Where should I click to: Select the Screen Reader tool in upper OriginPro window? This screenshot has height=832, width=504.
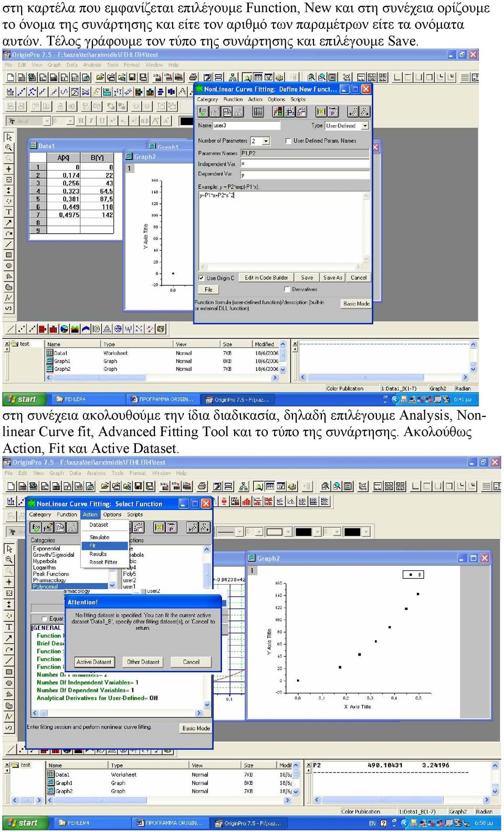[x=9, y=169]
